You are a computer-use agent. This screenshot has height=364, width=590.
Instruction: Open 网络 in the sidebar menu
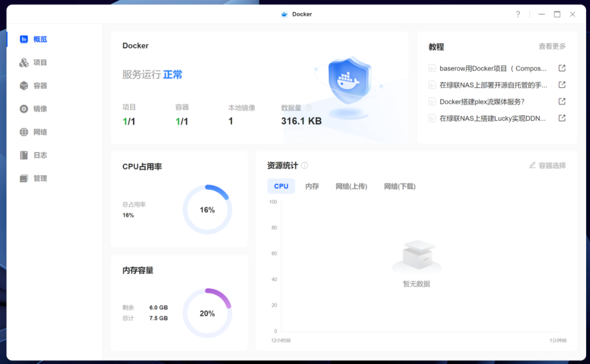[40, 132]
